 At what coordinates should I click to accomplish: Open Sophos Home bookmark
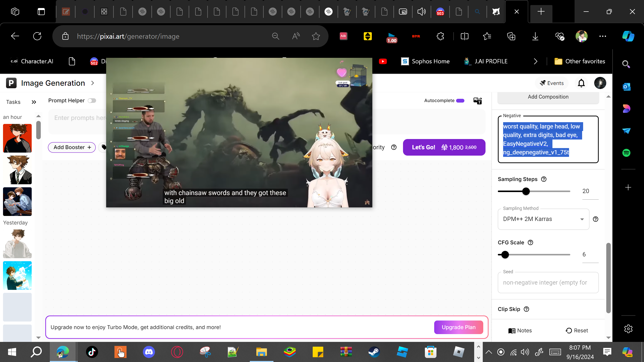tap(425, 61)
